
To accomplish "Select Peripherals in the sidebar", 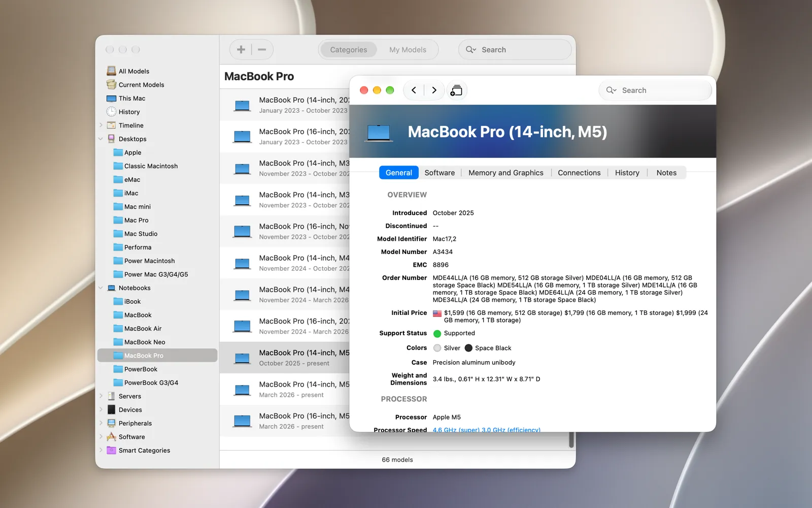I will click(129, 423).
